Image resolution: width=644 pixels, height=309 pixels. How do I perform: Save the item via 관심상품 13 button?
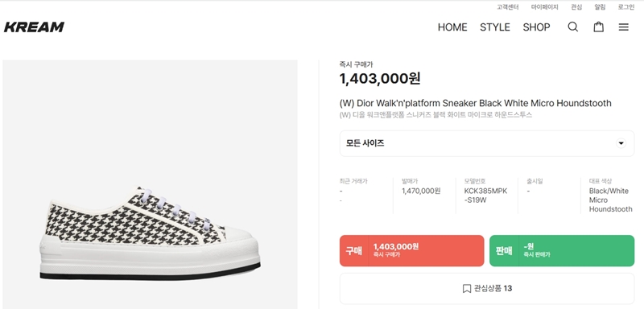[487, 289]
